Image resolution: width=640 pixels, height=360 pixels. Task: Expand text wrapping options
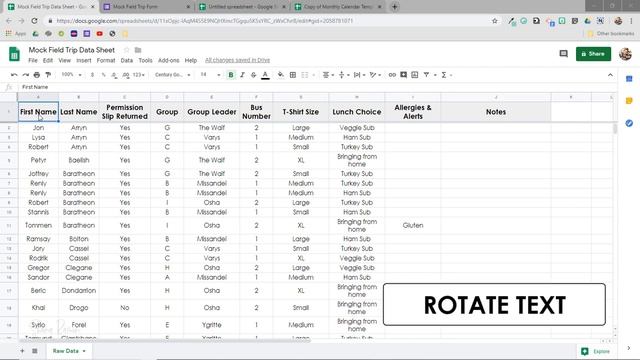(359, 75)
